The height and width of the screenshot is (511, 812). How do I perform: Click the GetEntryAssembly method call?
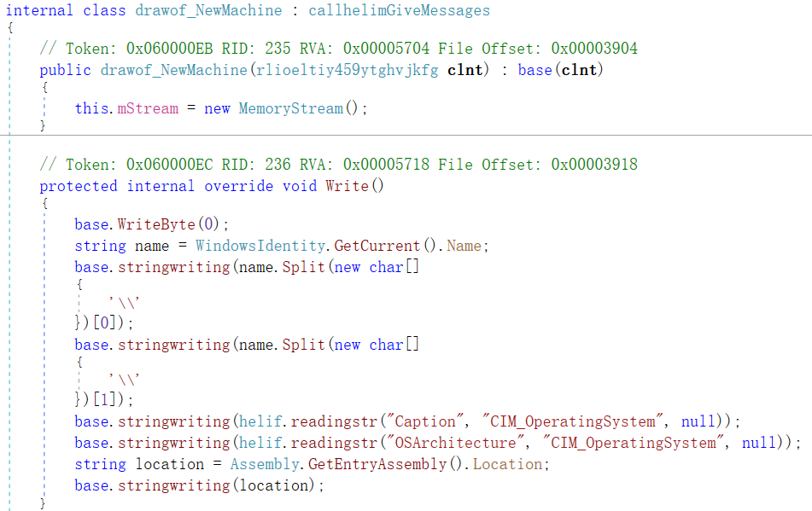click(377, 464)
